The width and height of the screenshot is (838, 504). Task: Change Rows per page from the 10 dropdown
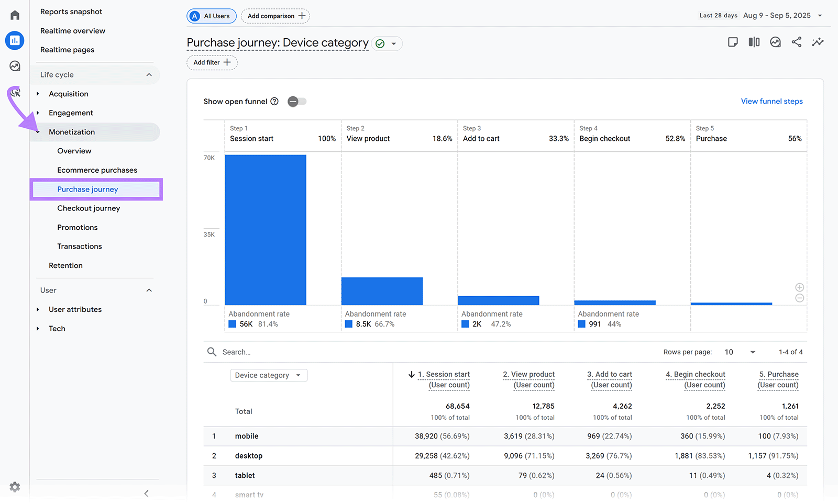click(x=739, y=352)
